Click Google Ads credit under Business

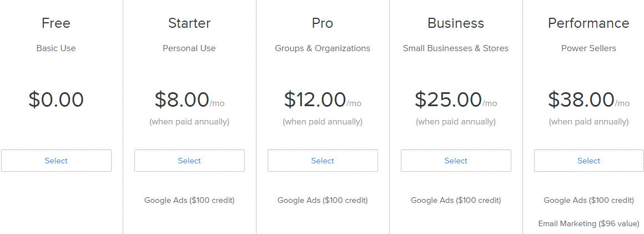(456, 201)
